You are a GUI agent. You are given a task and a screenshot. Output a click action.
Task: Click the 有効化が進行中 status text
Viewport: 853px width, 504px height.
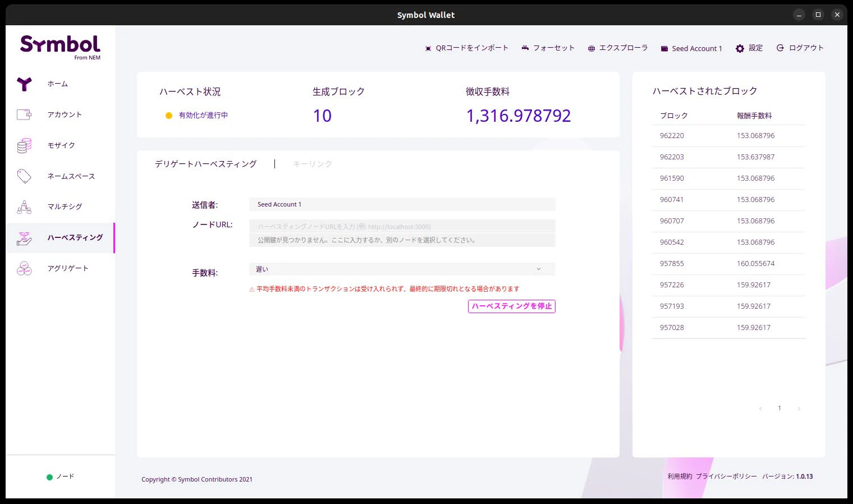click(x=203, y=115)
